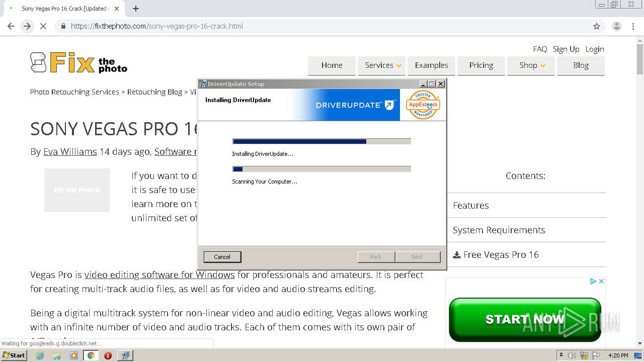Go back in Chrome history

[x=11, y=26]
